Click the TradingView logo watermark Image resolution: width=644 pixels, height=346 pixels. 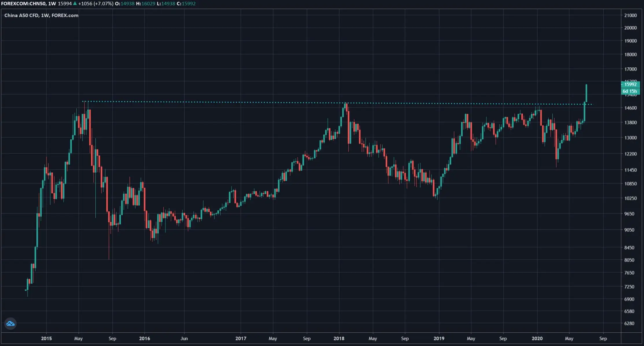11,324
